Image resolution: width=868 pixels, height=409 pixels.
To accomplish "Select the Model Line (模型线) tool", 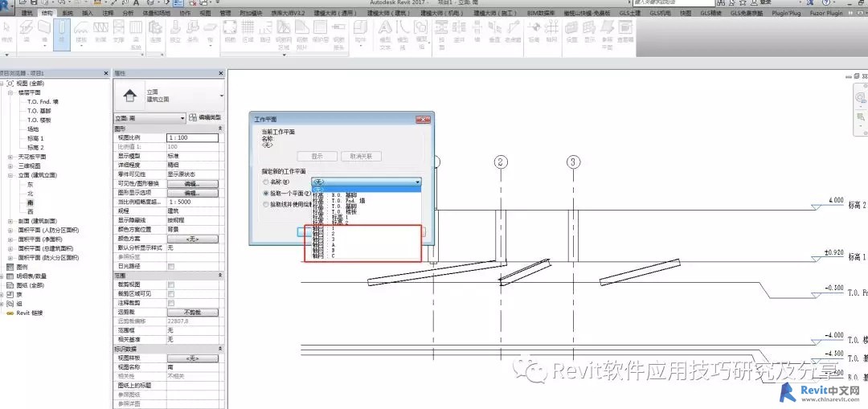I will point(403,35).
